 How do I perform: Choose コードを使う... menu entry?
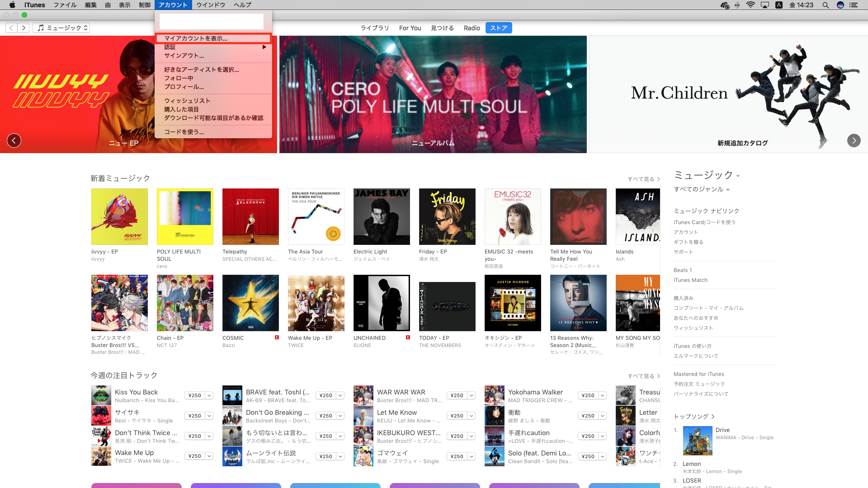point(213,132)
